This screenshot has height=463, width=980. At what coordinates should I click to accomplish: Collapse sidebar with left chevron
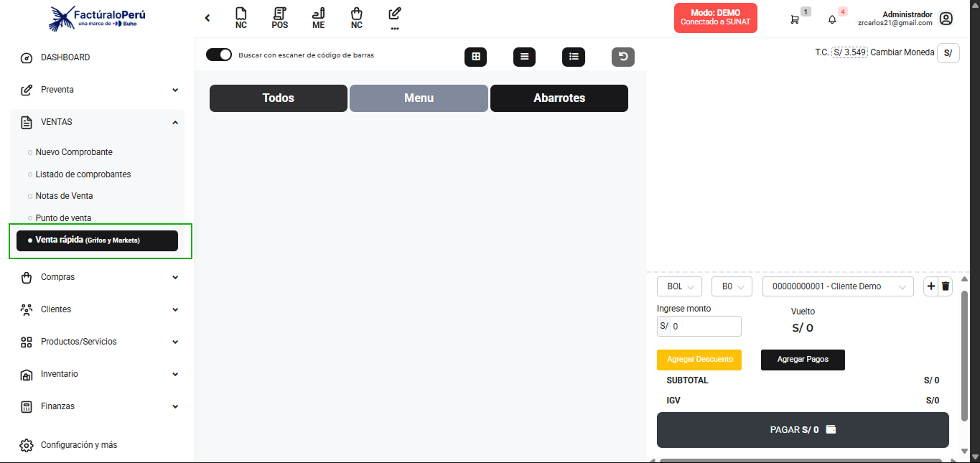pyautogui.click(x=207, y=19)
